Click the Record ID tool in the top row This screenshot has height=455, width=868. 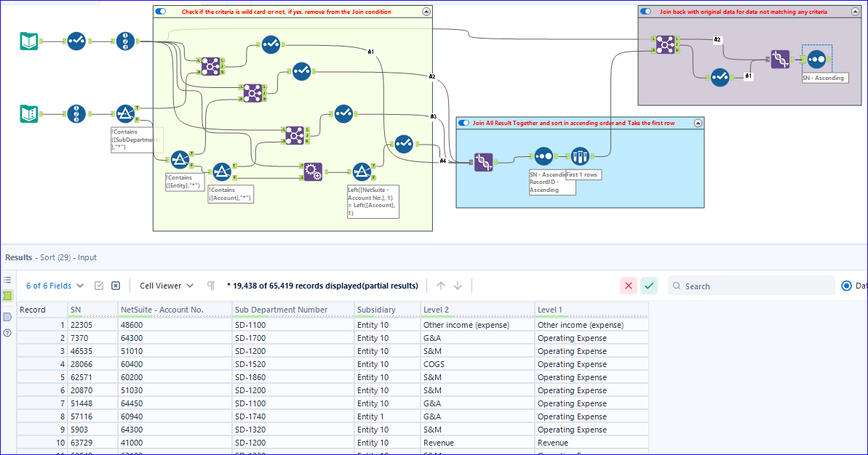(125, 41)
